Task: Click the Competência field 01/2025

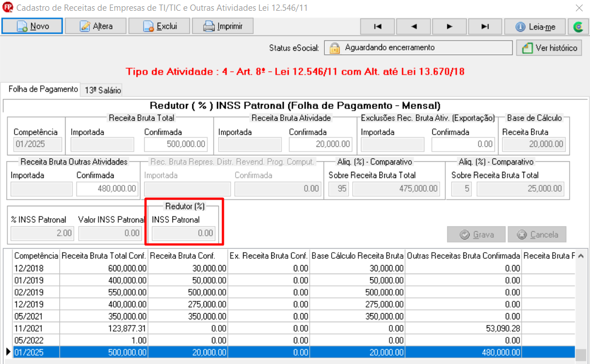Action: (x=38, y=144)
